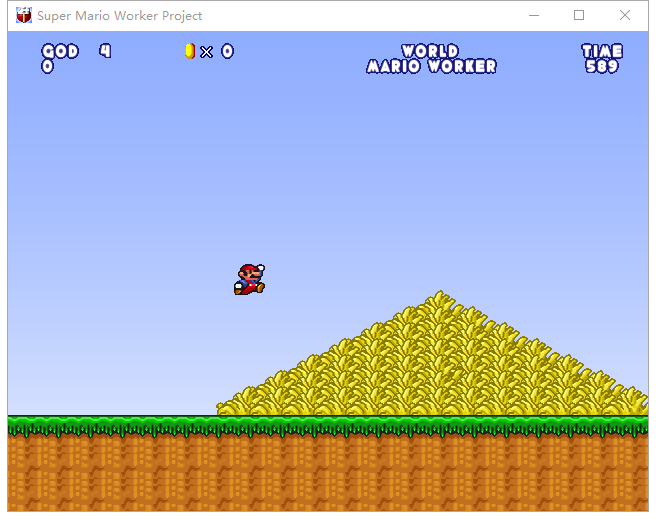The height and width of the screenshot is (519, 656).
Task: Click the lives count '4'
Action: (105, 51)
